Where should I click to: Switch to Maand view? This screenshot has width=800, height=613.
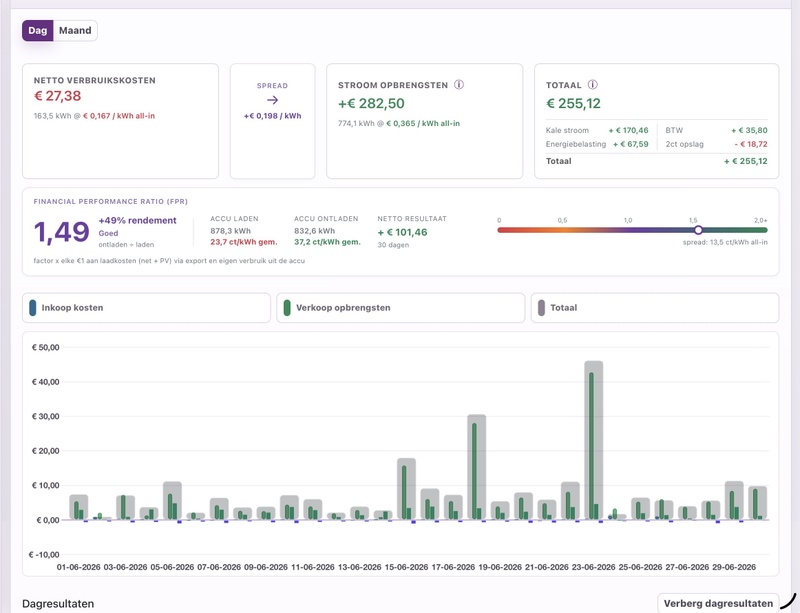75,31
